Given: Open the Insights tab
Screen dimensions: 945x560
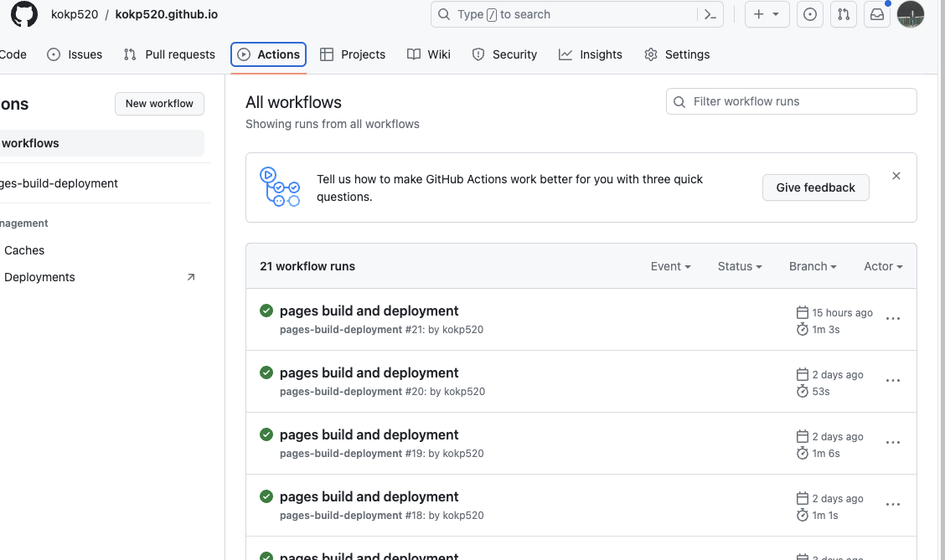Looking at the screenshot, I should [x=591, y=54].
